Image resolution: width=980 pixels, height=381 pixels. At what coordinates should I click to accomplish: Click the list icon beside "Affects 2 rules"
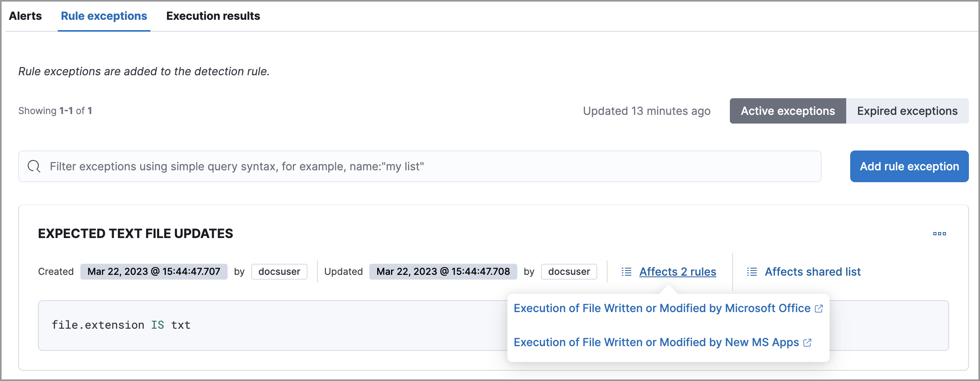coord(627,272)
